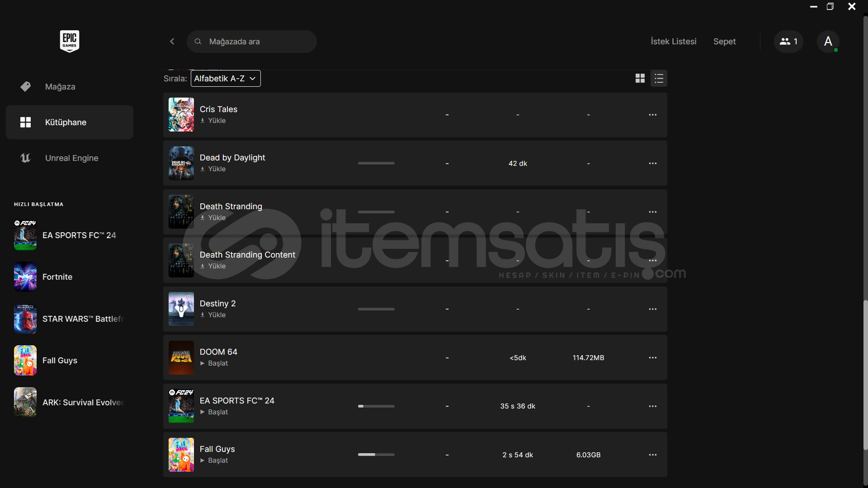Open İstek Listesi link

[x=674, y=42]
